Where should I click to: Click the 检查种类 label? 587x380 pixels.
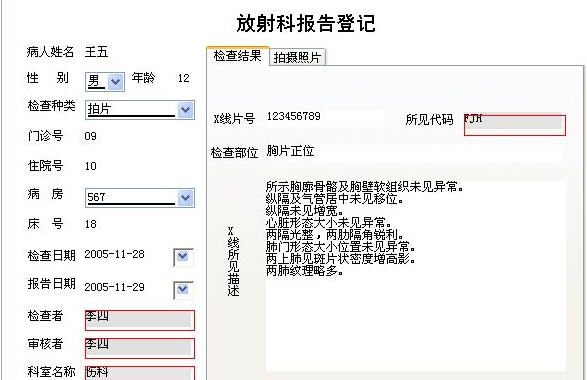[51, 106]
